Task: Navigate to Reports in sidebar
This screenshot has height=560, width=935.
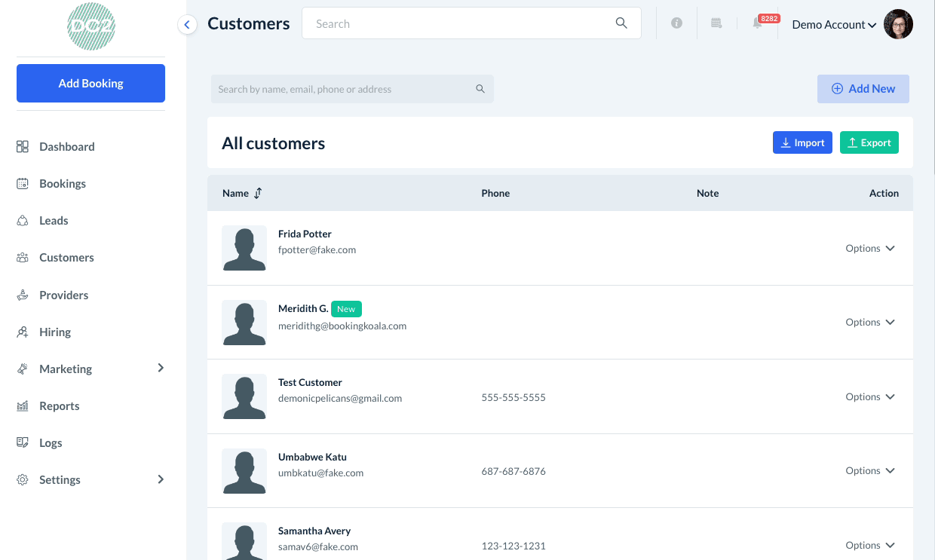Action: click(59, 405)
